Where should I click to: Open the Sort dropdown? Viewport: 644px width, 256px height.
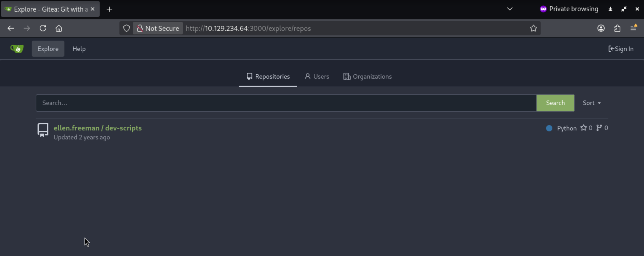591,103
